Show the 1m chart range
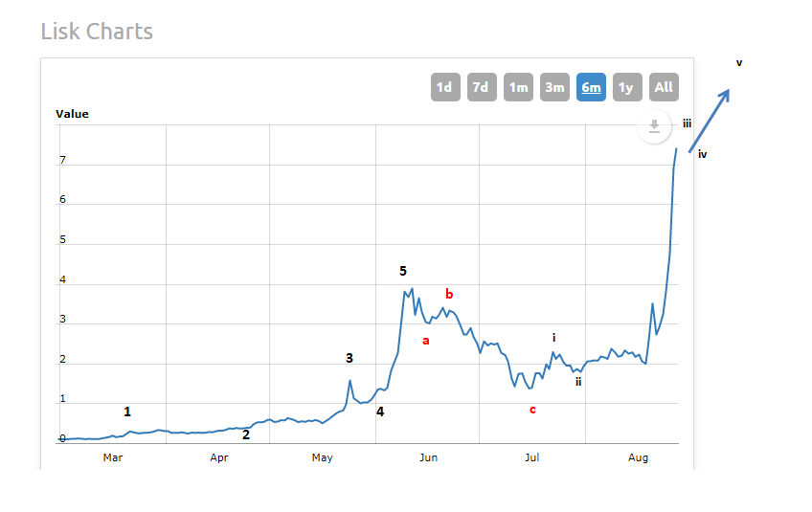 click(x=518, y=87)
